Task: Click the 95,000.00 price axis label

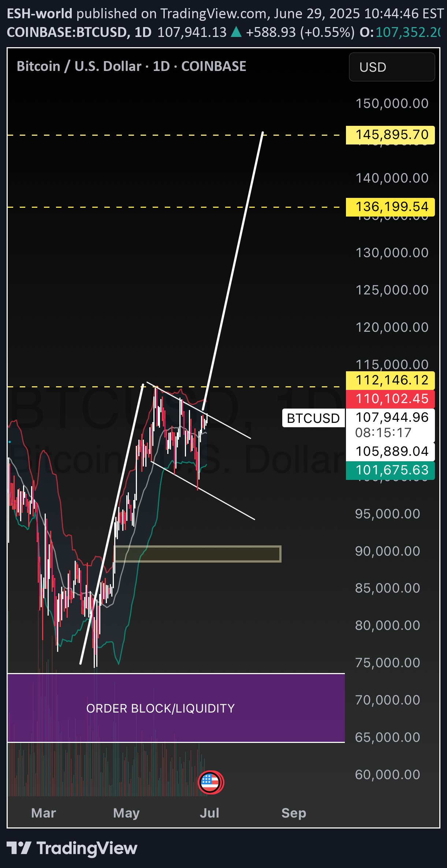Action: pyautogui.click(x=388, y=514)
